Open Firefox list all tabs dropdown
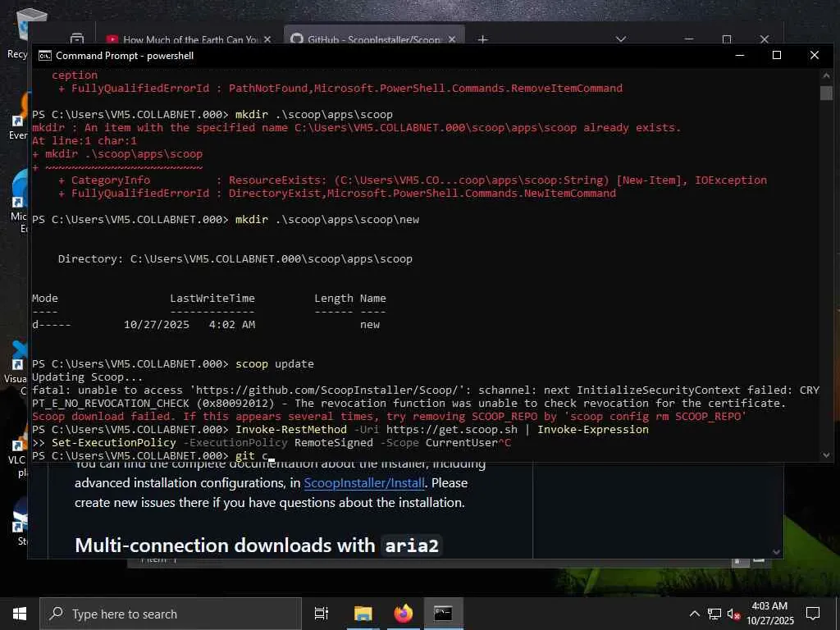The height and width of the screenshot is (630, 840). click(621, 39)
